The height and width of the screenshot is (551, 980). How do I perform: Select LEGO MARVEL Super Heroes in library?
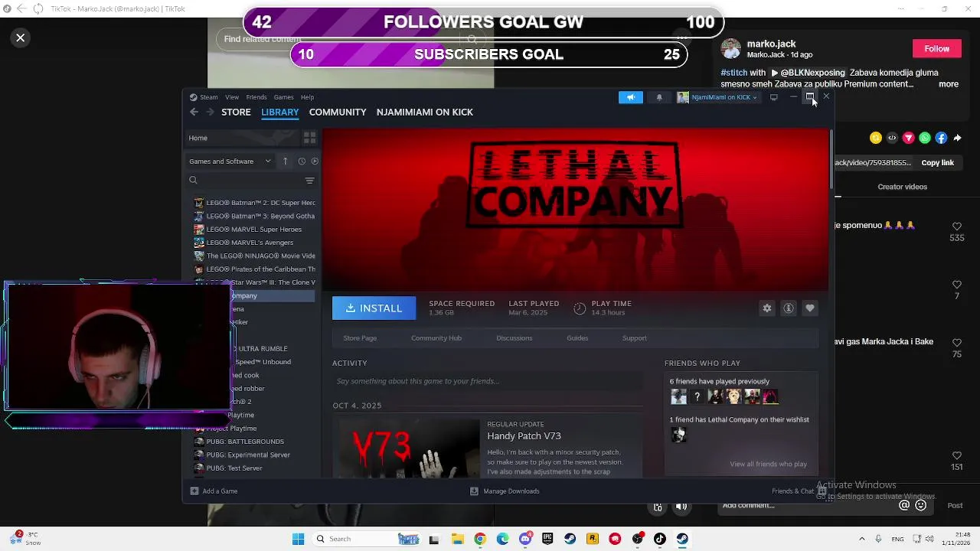pos(254,230)
